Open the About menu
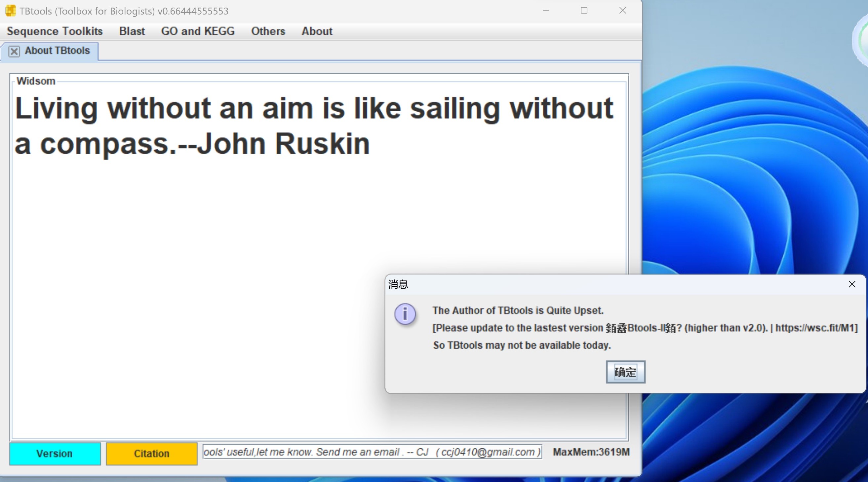The image size is (868, 482). tap(317, 31)
